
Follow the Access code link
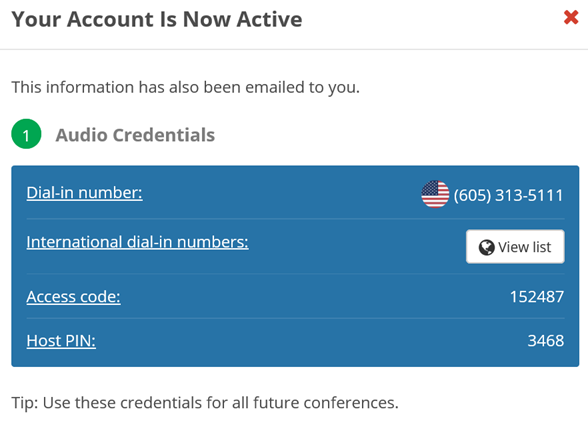pos(74,297)
